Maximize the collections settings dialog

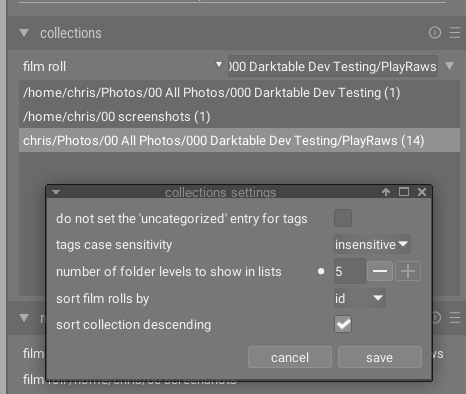tap(404, 192)
